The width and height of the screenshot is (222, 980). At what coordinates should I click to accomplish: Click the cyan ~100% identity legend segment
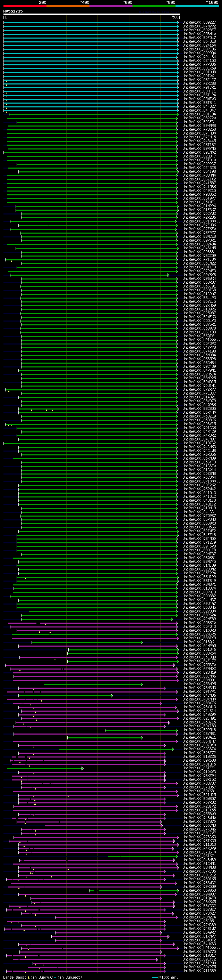tap(197, 6)
